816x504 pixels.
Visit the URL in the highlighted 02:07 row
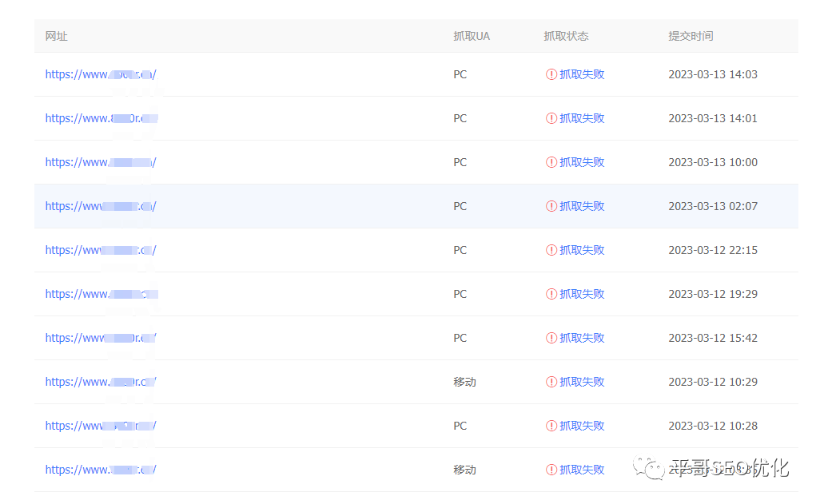point(101,206)
